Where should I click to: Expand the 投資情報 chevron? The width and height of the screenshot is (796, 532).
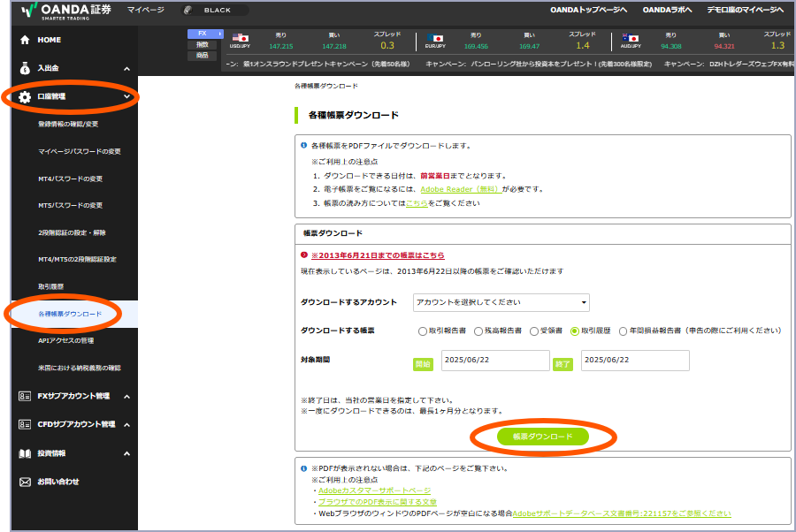pos(126,454)
